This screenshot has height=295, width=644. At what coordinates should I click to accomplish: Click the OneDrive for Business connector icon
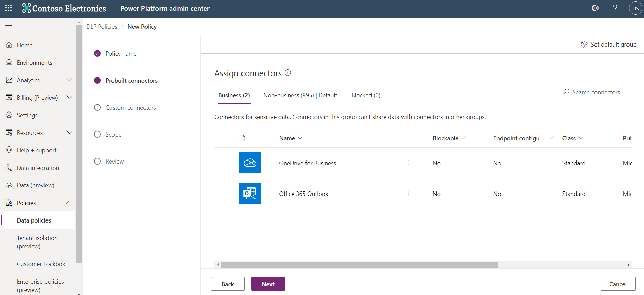point(250,163)
